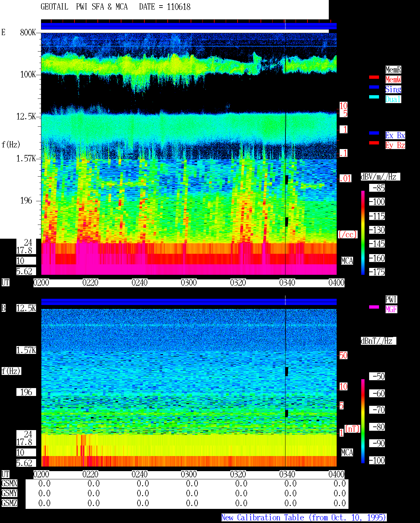This screenshot has width=420, height=523.
Task: Click the lower MCA label beside the B spectrogram
Action: coord(347,453)
